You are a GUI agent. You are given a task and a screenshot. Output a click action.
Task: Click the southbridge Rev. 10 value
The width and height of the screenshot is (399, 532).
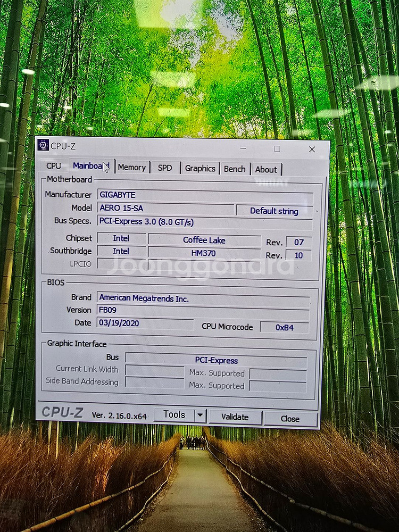pos(298,255)
